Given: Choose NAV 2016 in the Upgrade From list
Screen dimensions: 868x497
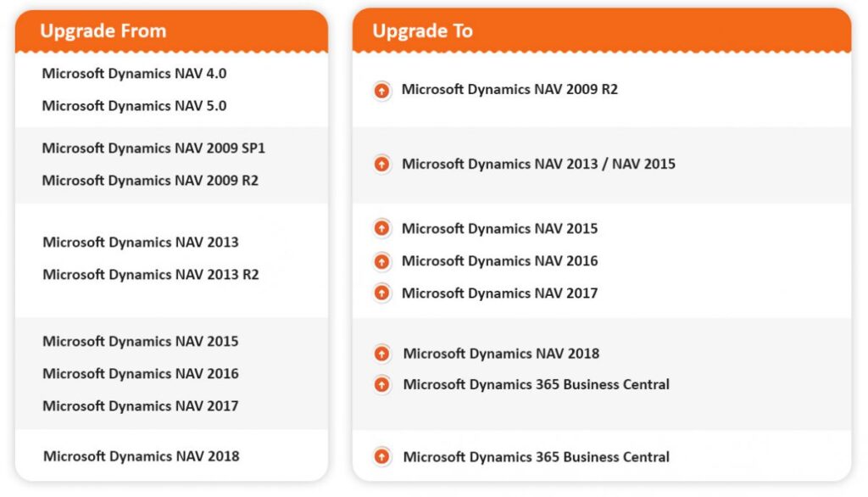Looking at the screenshot, I should pos(141,373).
